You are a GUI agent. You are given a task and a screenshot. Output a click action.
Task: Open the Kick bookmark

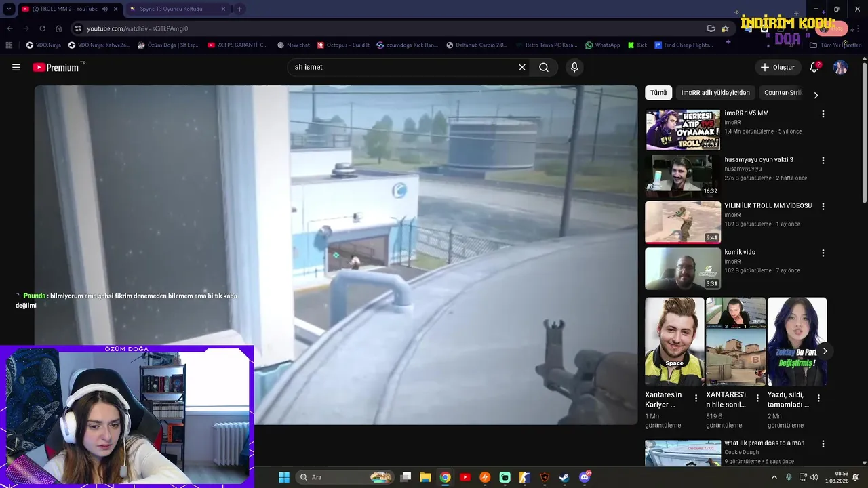point(637,45)
